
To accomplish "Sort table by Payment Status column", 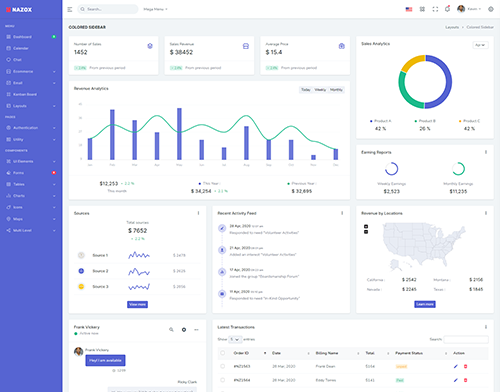I will (421, 353).
